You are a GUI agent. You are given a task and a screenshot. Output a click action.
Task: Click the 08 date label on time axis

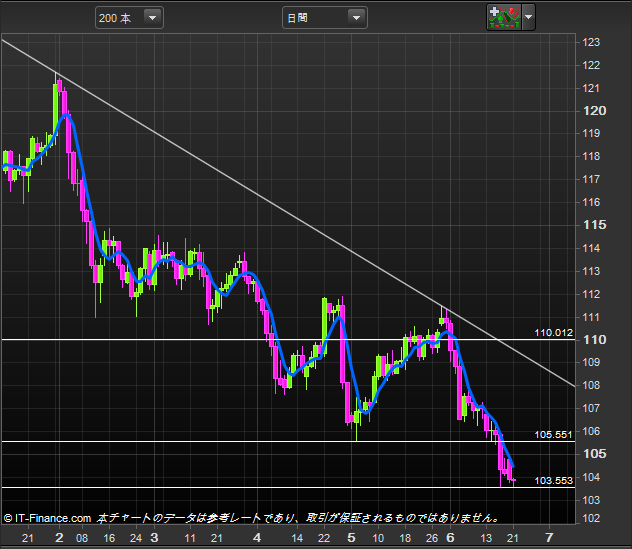82,538
